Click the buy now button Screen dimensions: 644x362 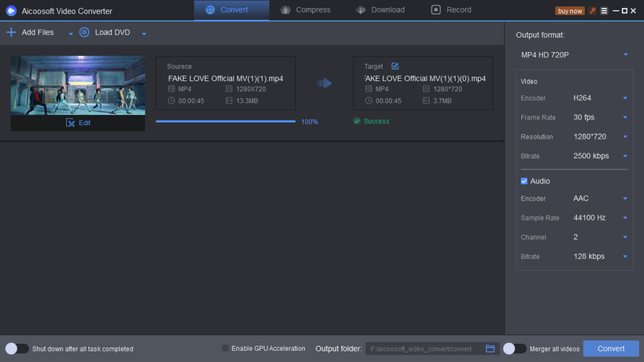click(569, 10)
